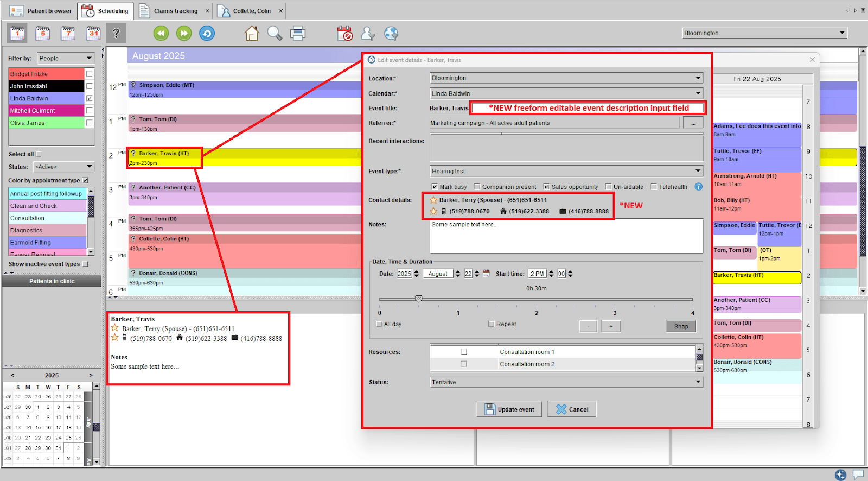Switch to 31-day month view
Screen dimensions: 868x481
click(x=93, y=33)
